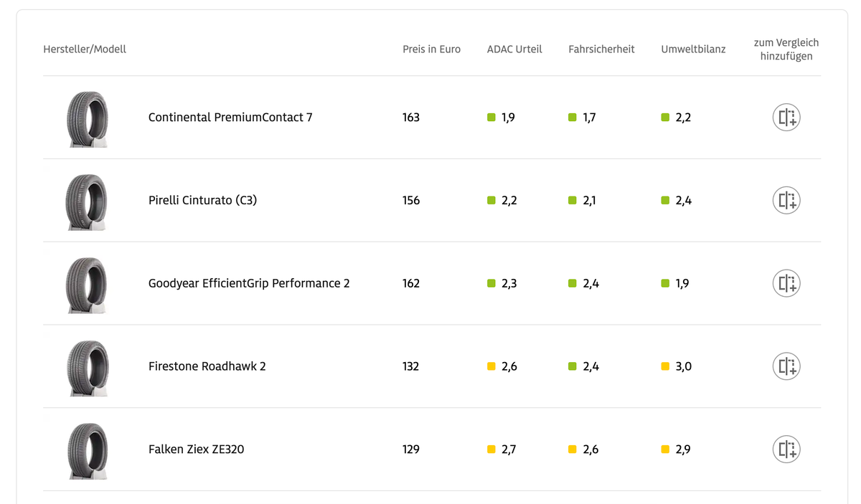Open Falken Ziex ZE320 tire image
This screenshot has width=861, height=504.
point(88,450)
